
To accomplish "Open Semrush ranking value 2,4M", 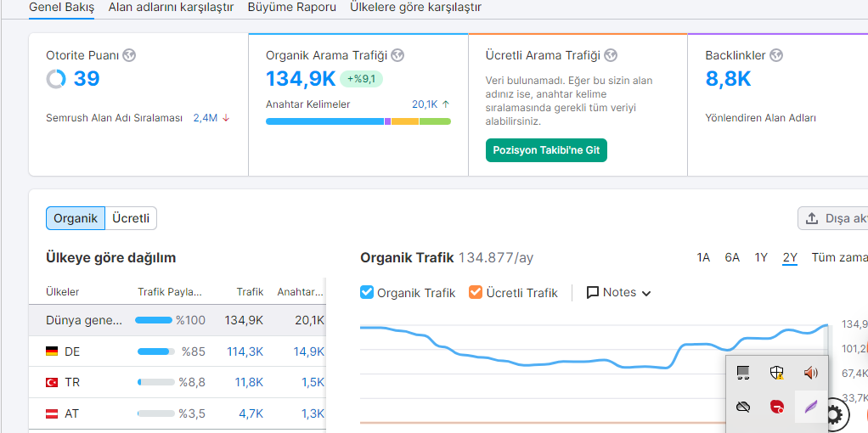I will tap(205, 118).
